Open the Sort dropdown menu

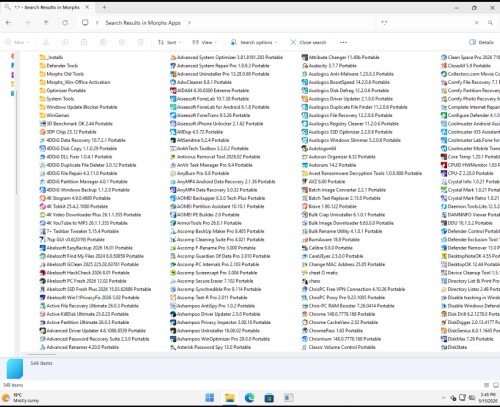click(x=170, y=42)
